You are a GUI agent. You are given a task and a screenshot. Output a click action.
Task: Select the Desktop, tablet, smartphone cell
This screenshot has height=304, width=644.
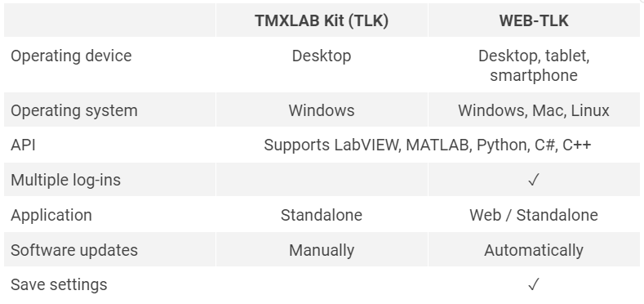pyautogui.click(x=534, y=65)
